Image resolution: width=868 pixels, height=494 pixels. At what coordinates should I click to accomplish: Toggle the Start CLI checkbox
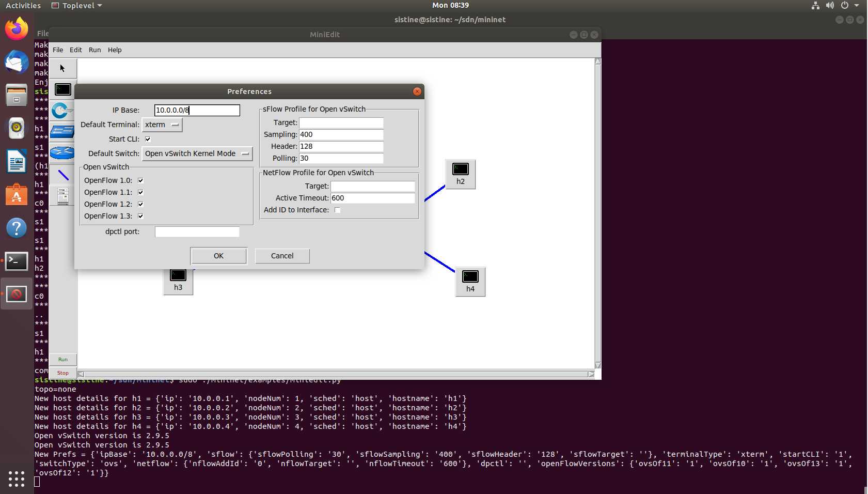pyautogui.click(x=148, y=139)
